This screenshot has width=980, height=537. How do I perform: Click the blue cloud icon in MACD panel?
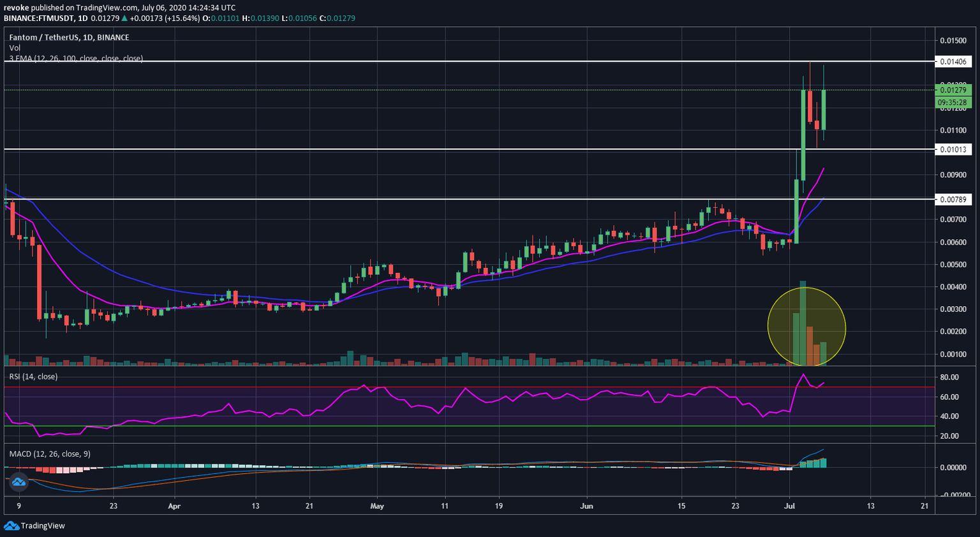[x=19, y=483]
